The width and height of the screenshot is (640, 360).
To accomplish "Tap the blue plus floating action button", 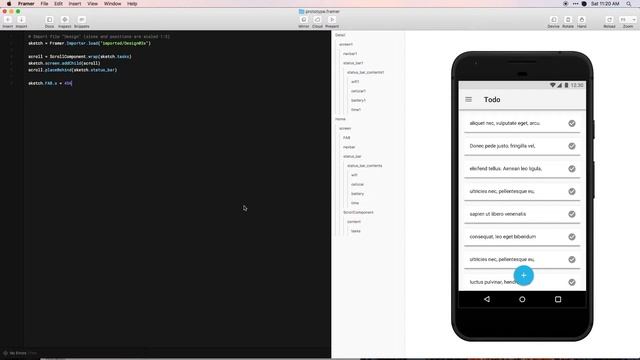I will pos(523,276).
